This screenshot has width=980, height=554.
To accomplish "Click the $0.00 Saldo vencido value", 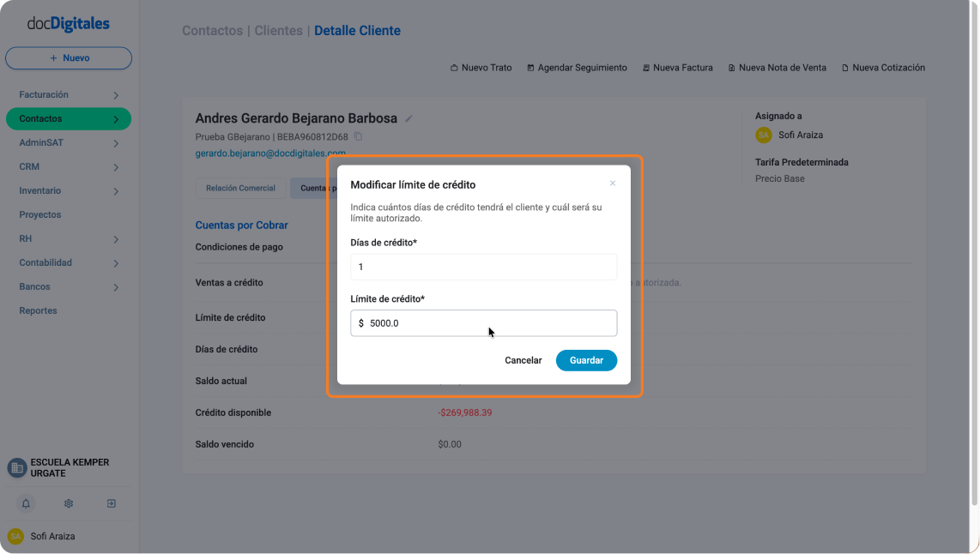I will 450,445.
